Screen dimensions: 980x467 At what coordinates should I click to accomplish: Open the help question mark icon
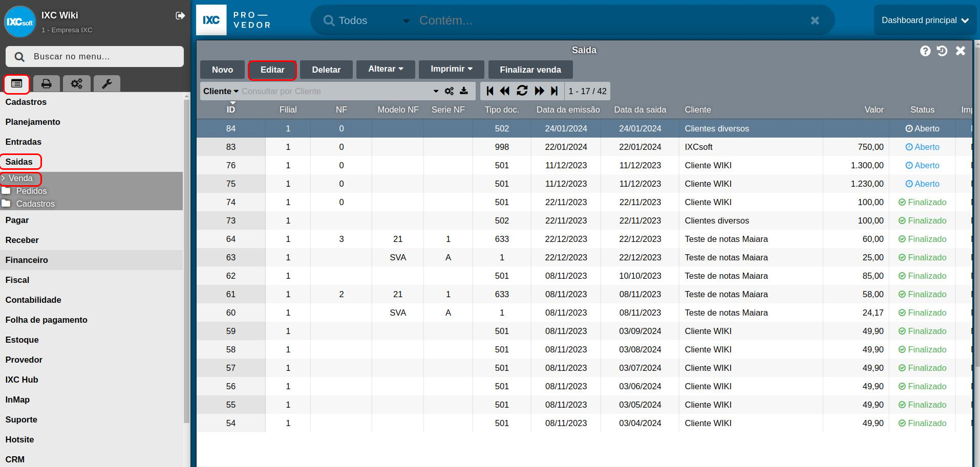925,51
